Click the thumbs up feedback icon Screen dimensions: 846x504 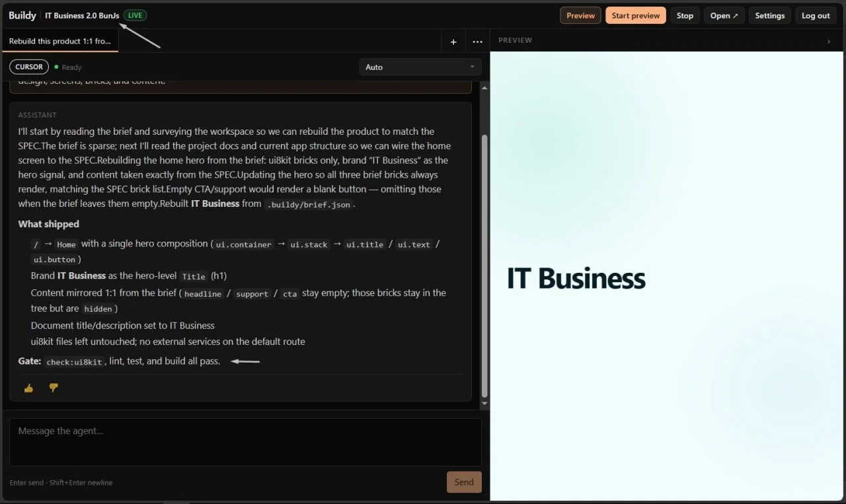click(28, 388)
